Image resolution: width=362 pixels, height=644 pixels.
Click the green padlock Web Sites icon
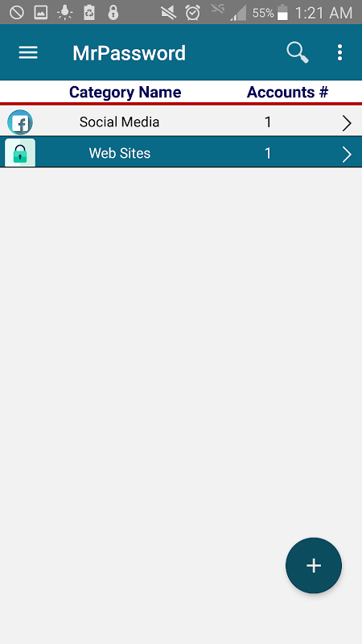19,153
